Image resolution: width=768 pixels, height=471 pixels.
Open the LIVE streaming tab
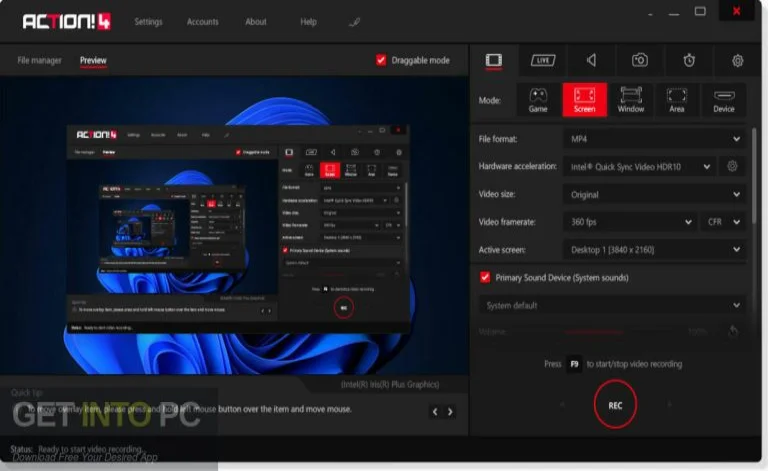(x=542, y=60)
